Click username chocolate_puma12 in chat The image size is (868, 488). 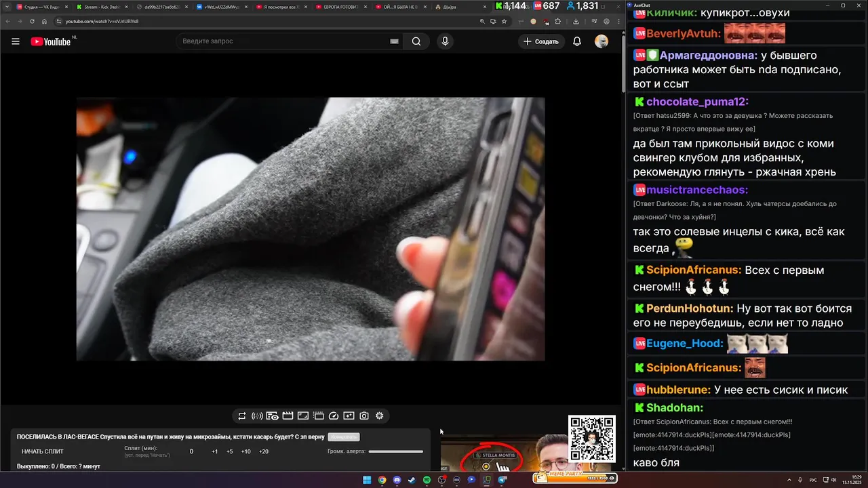click(x=697, y=102)
